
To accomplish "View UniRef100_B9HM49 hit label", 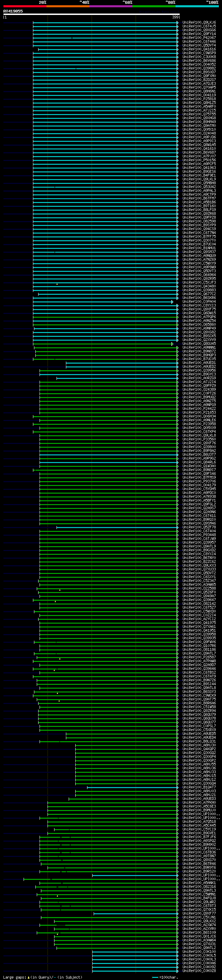I will point(199,122).
